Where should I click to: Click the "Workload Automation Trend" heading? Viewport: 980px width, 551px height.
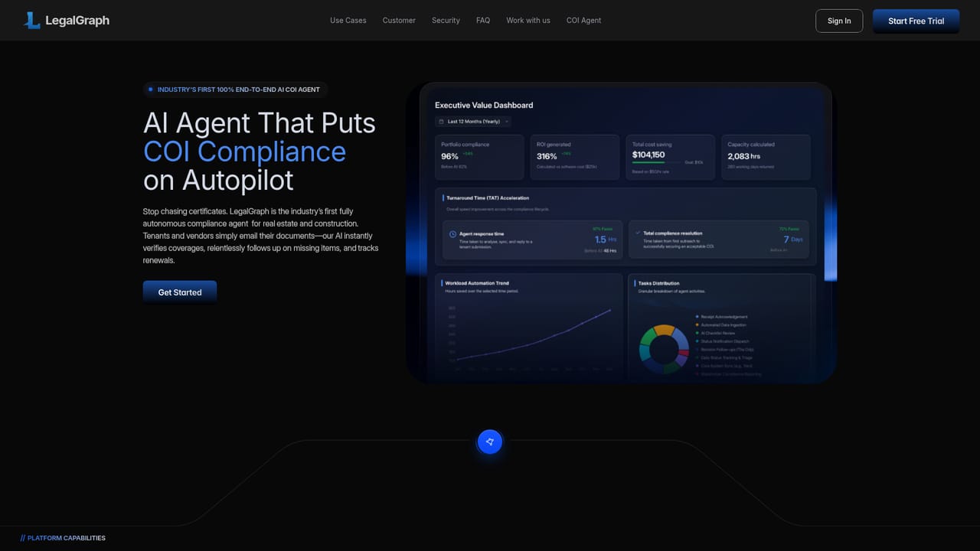pyautogui.click(x=477, y=283)
